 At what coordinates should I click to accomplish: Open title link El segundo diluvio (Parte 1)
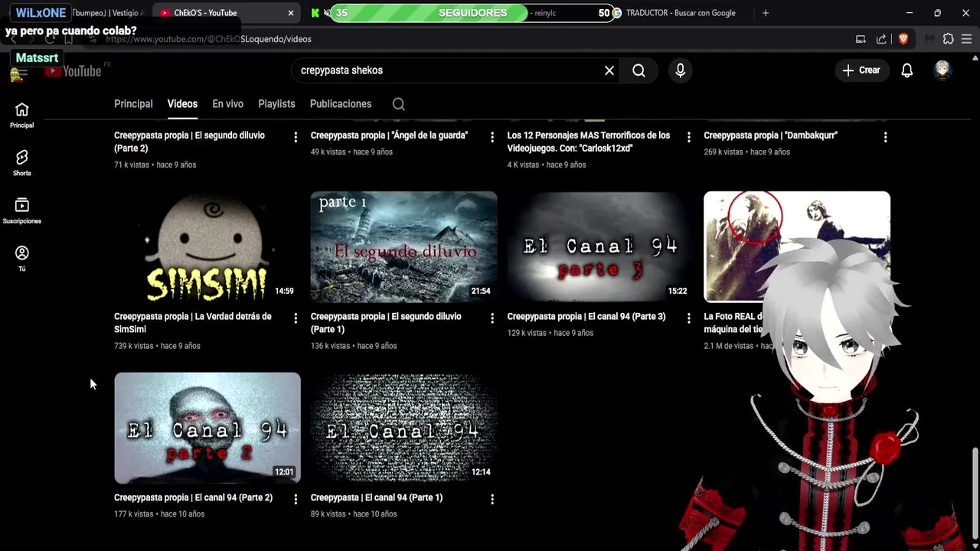(386, 323)
